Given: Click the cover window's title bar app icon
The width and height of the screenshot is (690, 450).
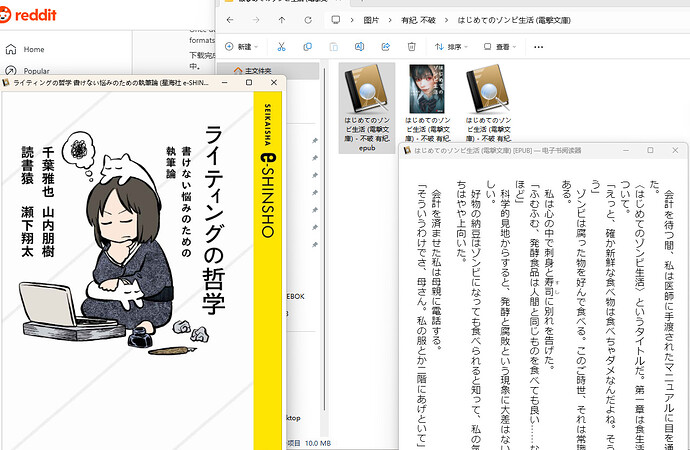Looking at the screenshot, I should [x=6, y=82].
